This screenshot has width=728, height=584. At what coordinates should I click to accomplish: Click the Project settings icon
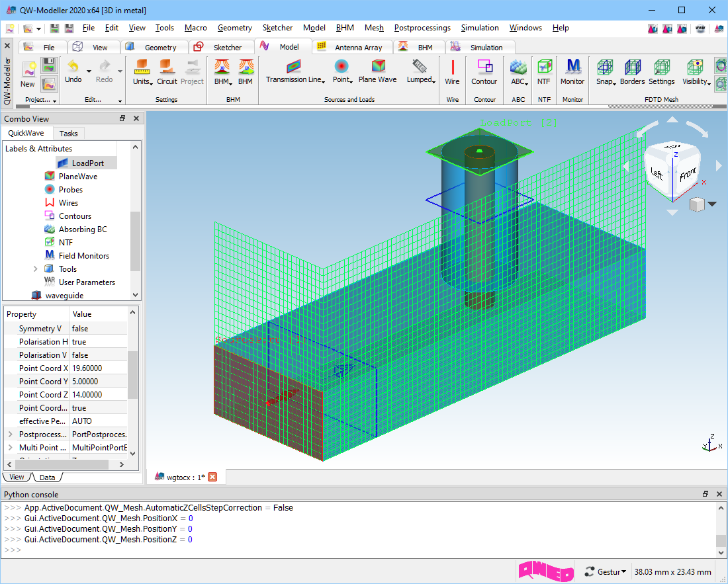coord(192,66)
